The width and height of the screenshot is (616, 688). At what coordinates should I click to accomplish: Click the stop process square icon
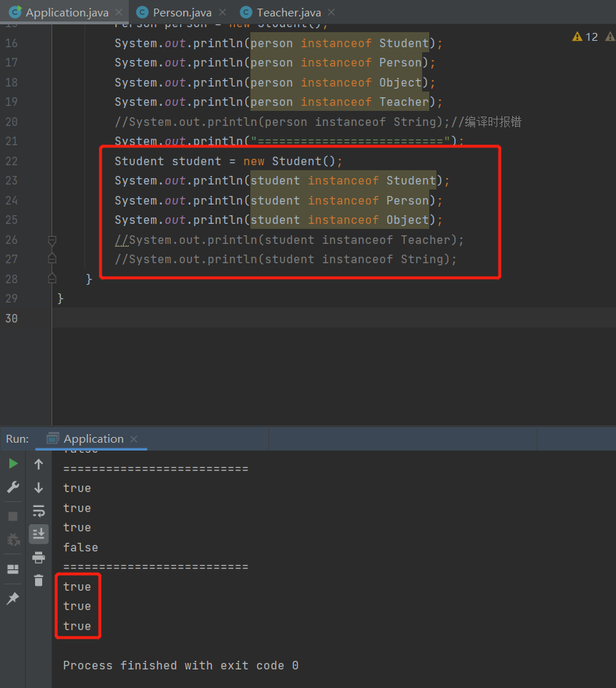click(13, 516)
